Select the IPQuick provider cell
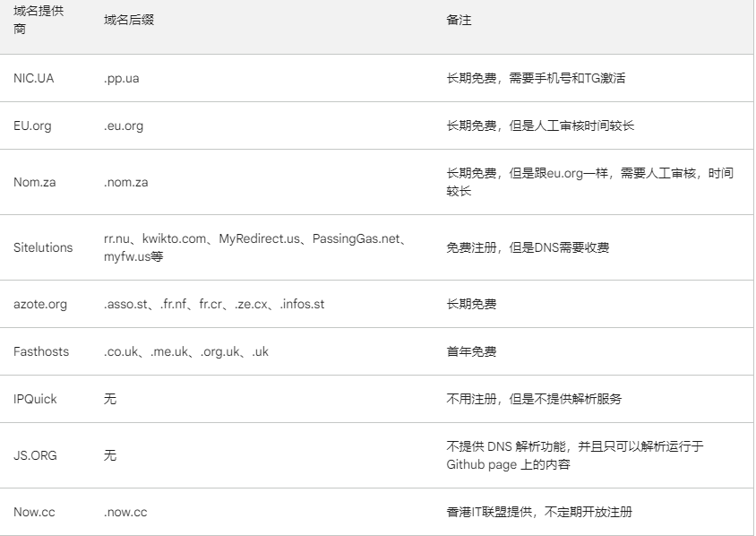The image size is (756, 536). pyautogui.click(x=35, y=399)
